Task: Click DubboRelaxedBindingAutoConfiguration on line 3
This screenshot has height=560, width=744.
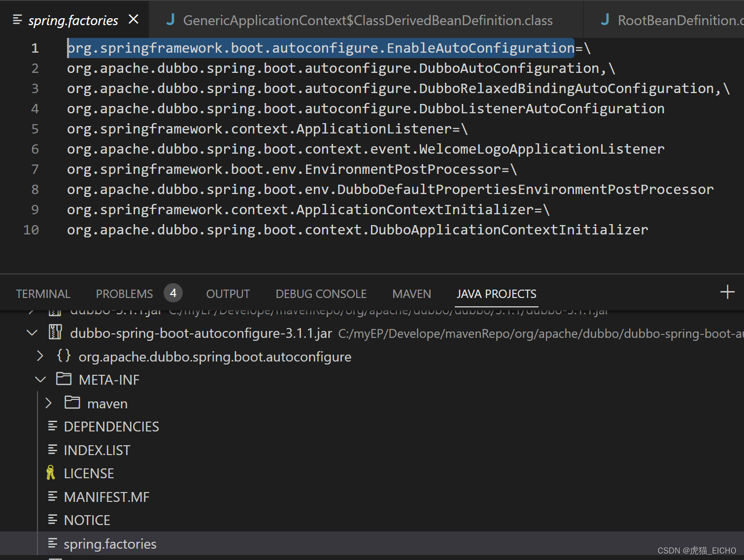Action: point(566,89)
